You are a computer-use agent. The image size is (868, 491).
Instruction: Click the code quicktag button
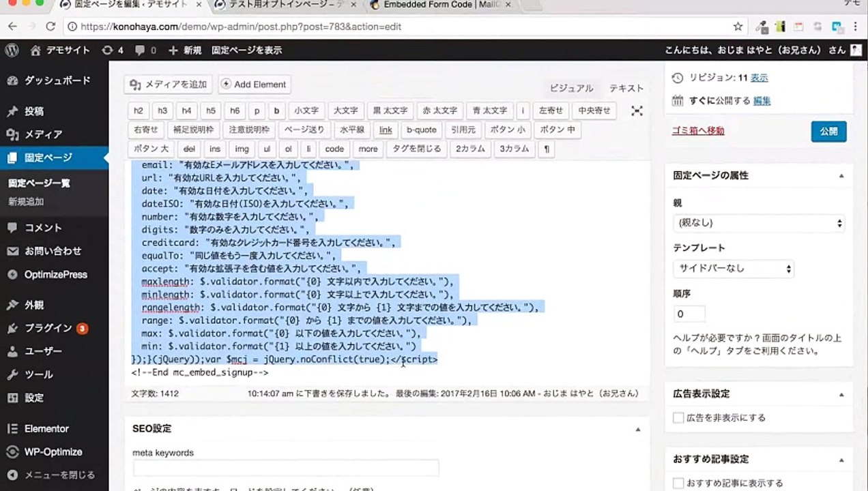point(334,149)
